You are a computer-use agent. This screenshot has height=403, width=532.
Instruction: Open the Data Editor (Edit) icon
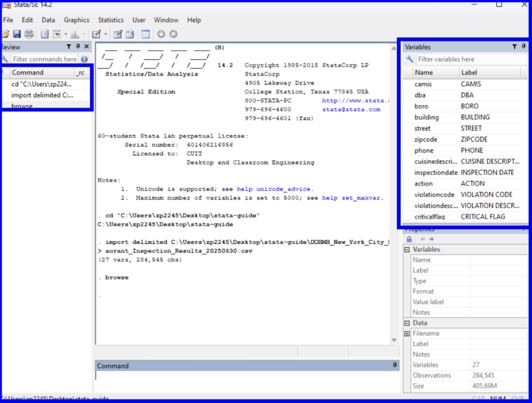coord(118,34)
